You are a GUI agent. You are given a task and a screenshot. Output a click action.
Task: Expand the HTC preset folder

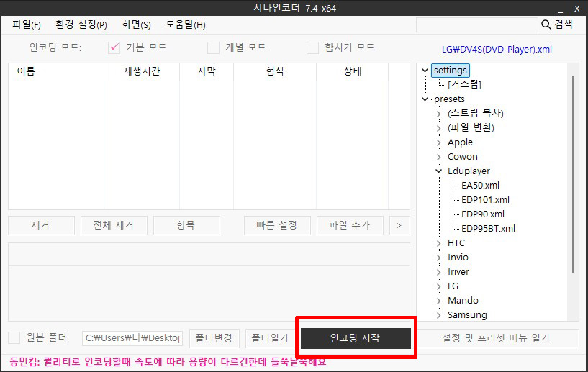coord(439,243)
